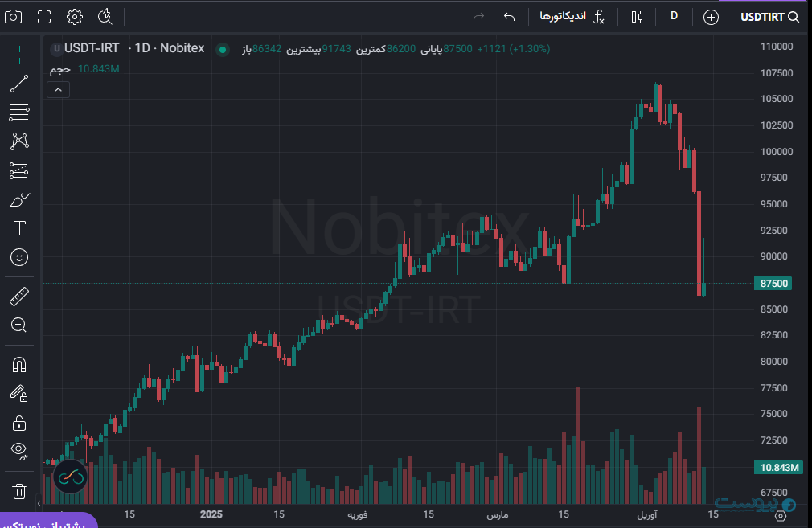Click the USDTIRT symbol search
The height and width of the screenshot is (528, 812).
pos(769,17)
